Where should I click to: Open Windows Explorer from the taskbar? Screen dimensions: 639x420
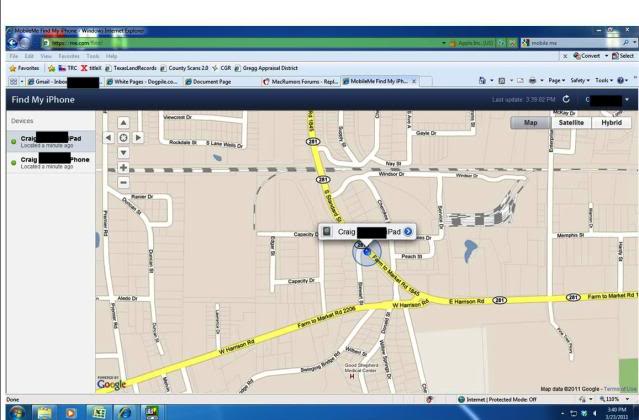[44, 413]
